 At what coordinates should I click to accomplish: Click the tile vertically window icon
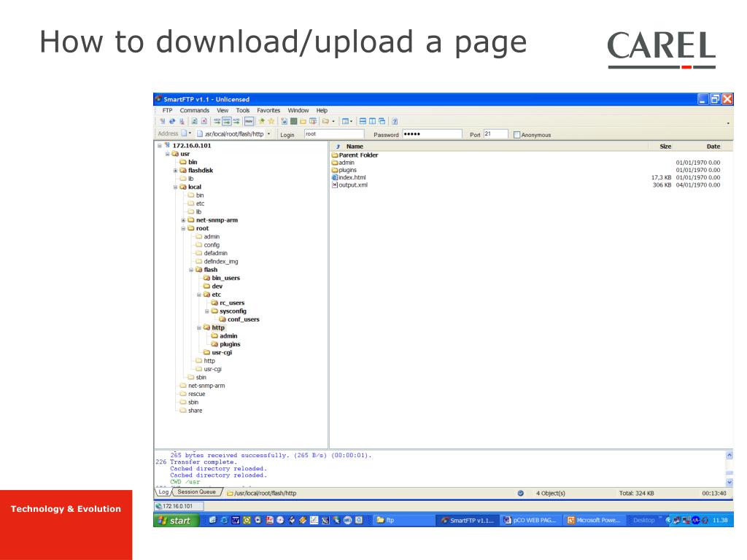pos(372,122)
